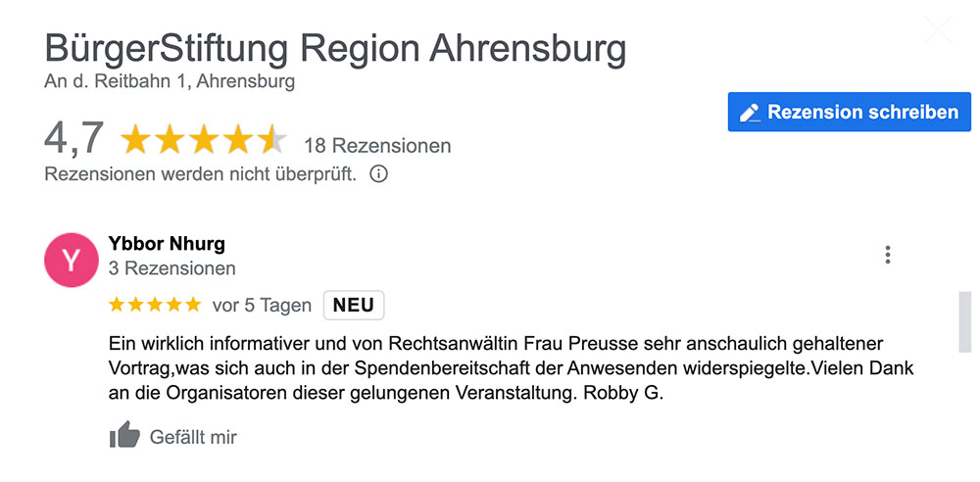Click the NEU badge
The image size is (980, 482).
[354, 305]
